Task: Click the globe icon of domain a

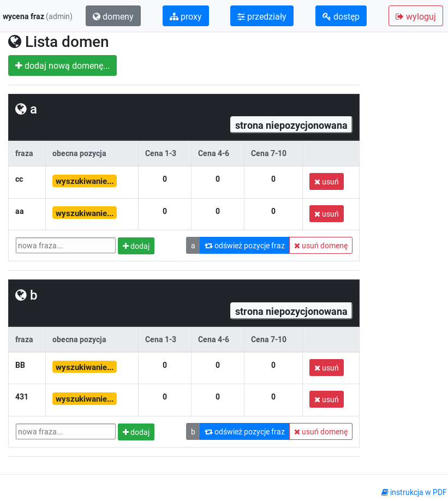Action: point(21,109)
